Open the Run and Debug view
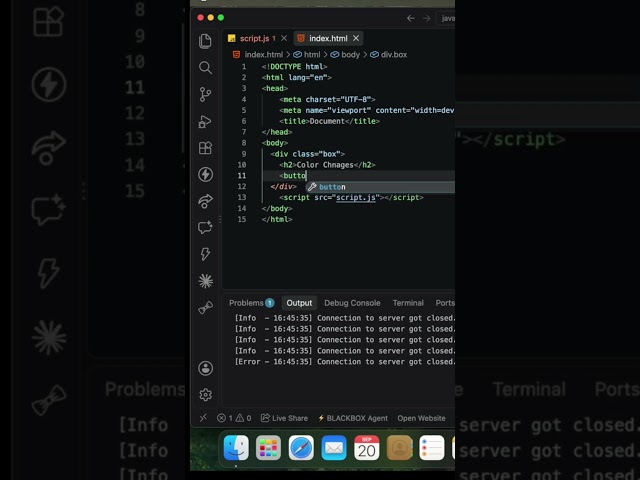640x480 pixels. point(205,121)
